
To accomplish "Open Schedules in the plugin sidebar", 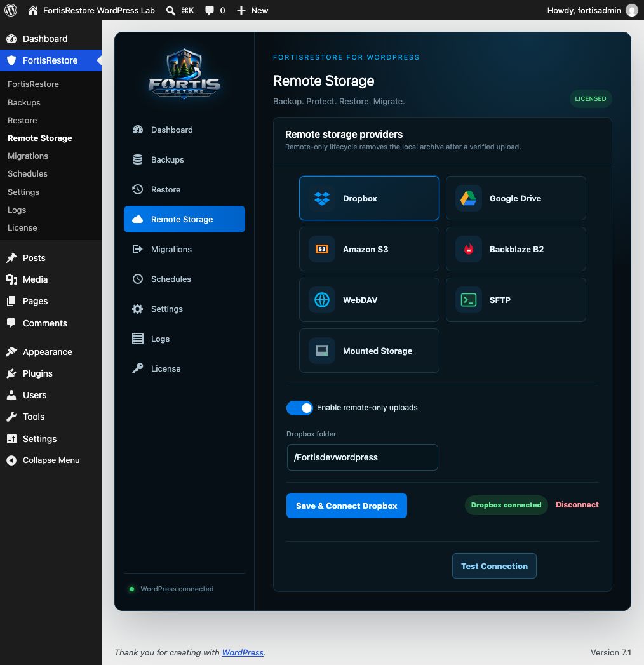I will (184, 279).
